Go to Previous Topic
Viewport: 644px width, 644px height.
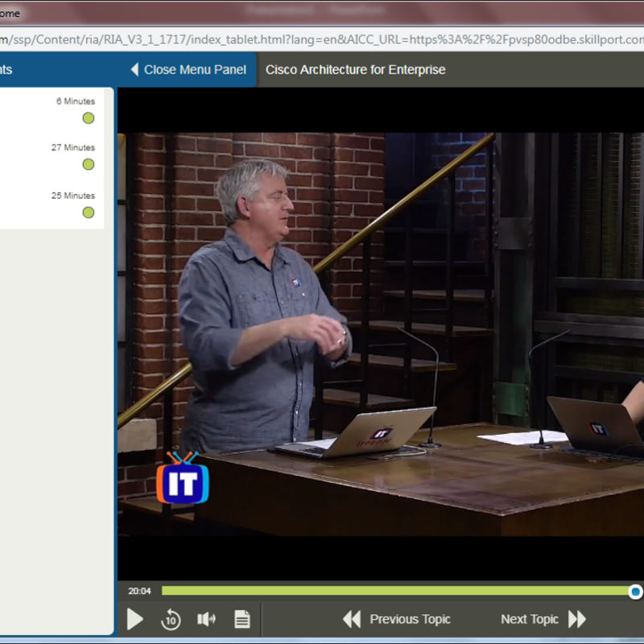(x=397, y=619)
